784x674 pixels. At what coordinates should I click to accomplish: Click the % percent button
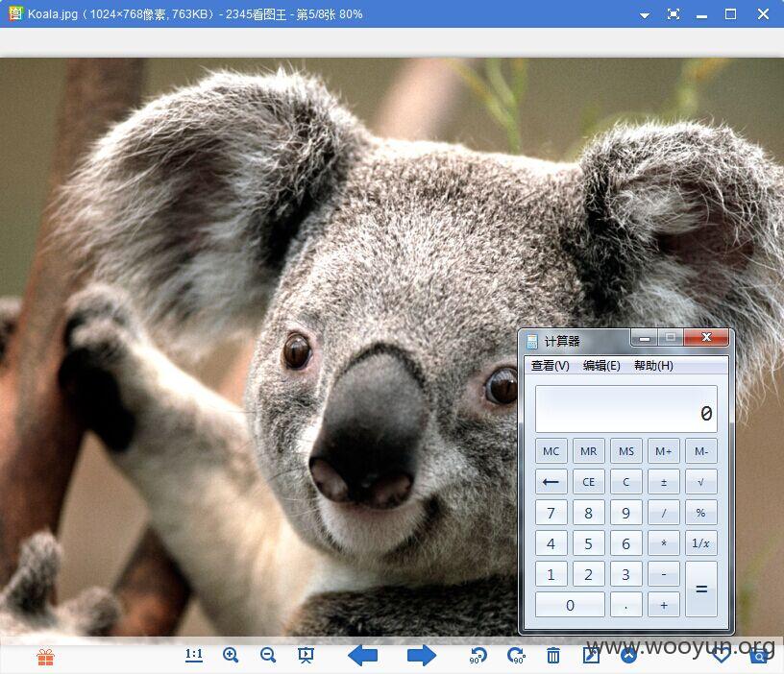tap(701, 513)
